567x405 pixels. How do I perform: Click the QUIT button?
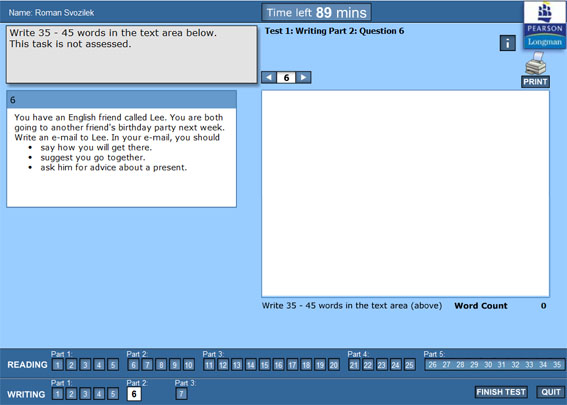coord(551,392)
